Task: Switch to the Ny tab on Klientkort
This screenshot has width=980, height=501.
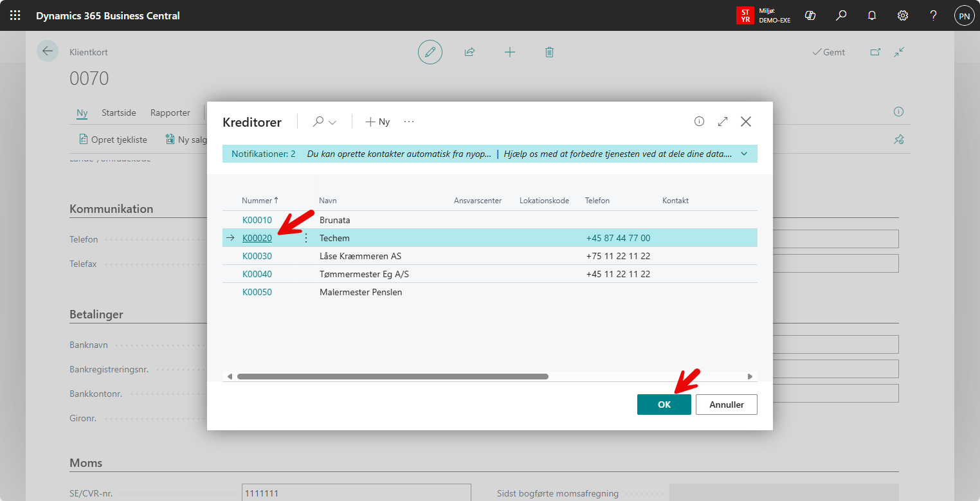Action: (x=82, y=113)
